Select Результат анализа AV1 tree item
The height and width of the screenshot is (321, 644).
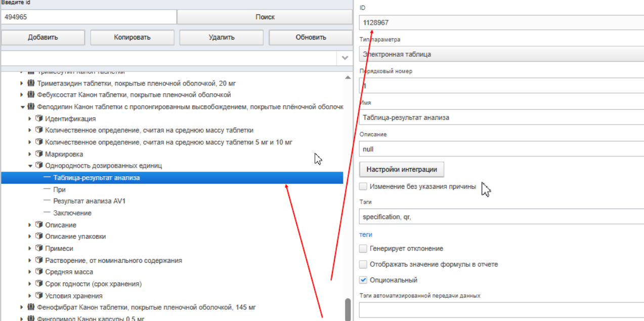point(89,201)
